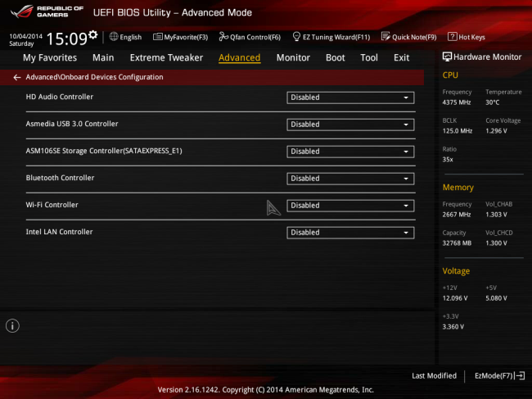Open the Monitor tab
Viewport: 532px width, 399px height.
point(293,58)
